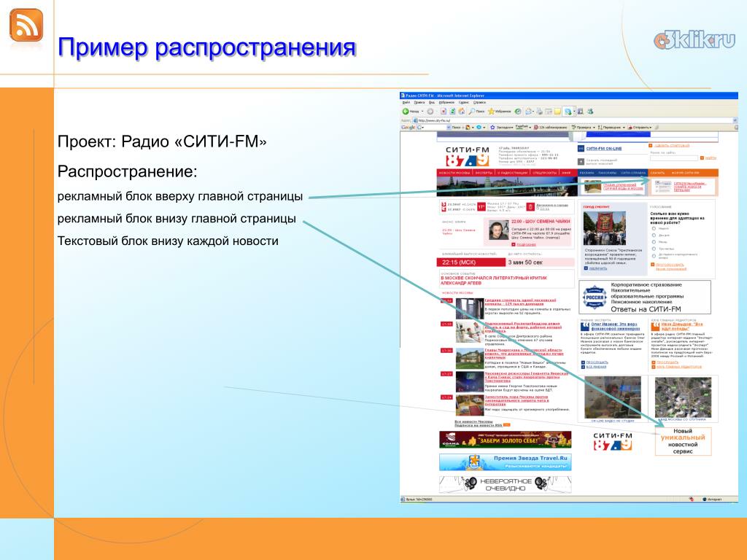
Task: Click the Internet zone icon in status bar
Action: click(705, 499)
